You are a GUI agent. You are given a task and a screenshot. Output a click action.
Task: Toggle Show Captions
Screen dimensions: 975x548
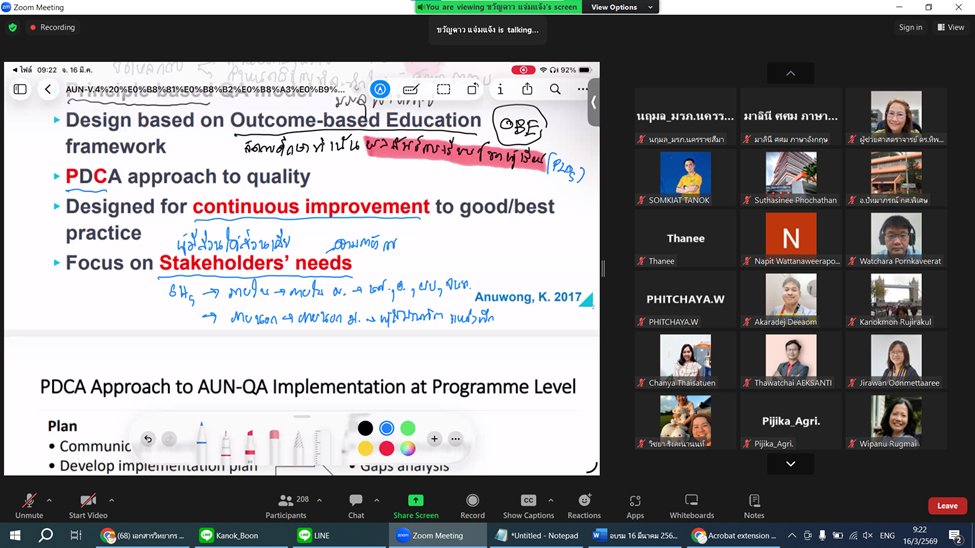528,501
